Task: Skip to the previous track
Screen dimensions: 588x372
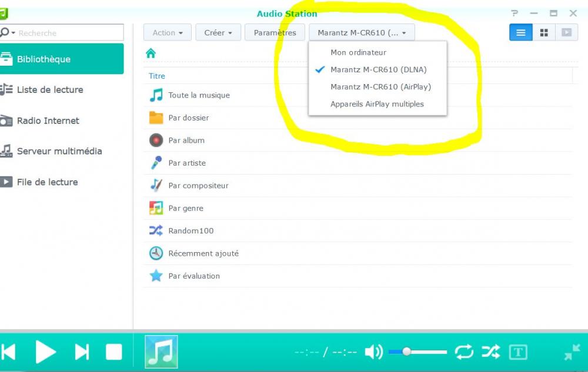Action: [8, 352]
